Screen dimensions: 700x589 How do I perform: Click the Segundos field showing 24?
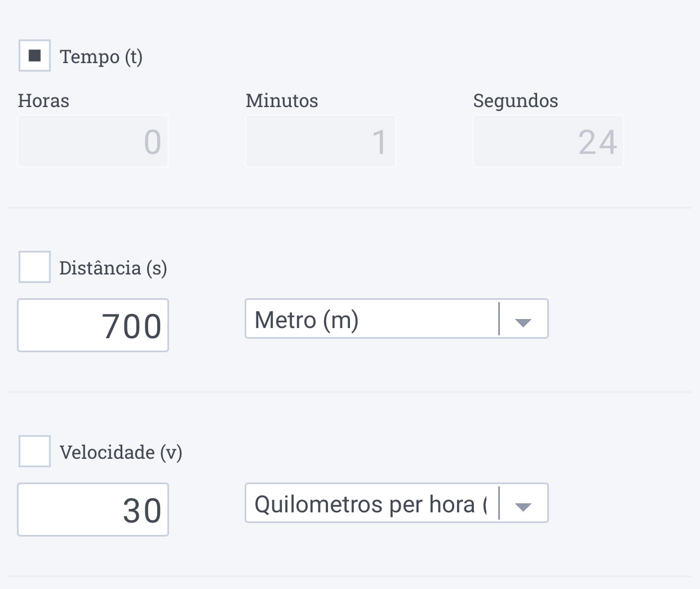(548, 141)
